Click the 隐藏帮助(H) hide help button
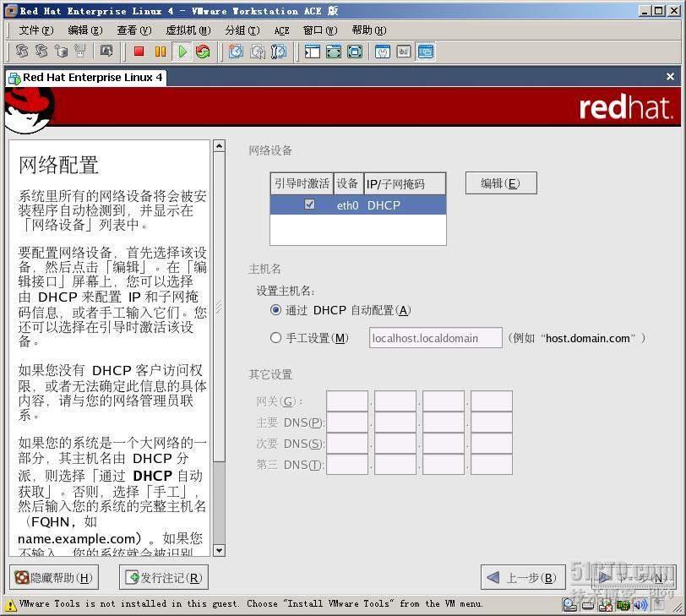Viewport: 686px width, 616px height. [x=54, y=577]
